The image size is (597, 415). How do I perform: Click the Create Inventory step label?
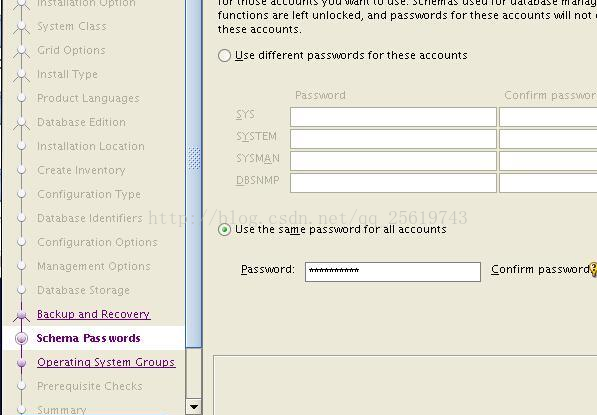coord(81,170)
